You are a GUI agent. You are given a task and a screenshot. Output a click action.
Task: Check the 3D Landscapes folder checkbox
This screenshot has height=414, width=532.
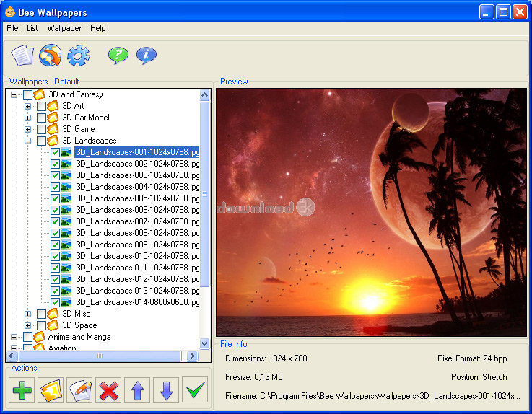click(x=41, y=141)
